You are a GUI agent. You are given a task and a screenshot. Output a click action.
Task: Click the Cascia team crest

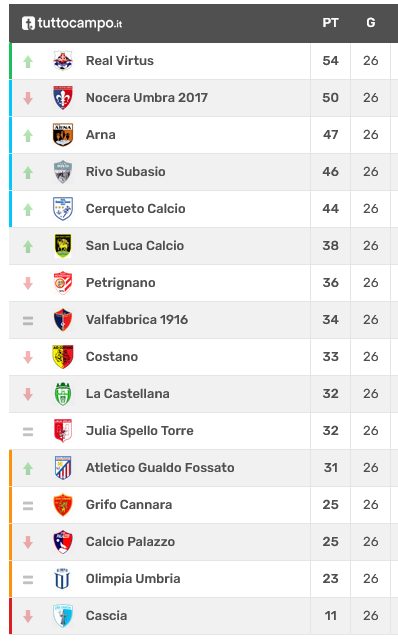pyautogui.click(x=63, y=616)
